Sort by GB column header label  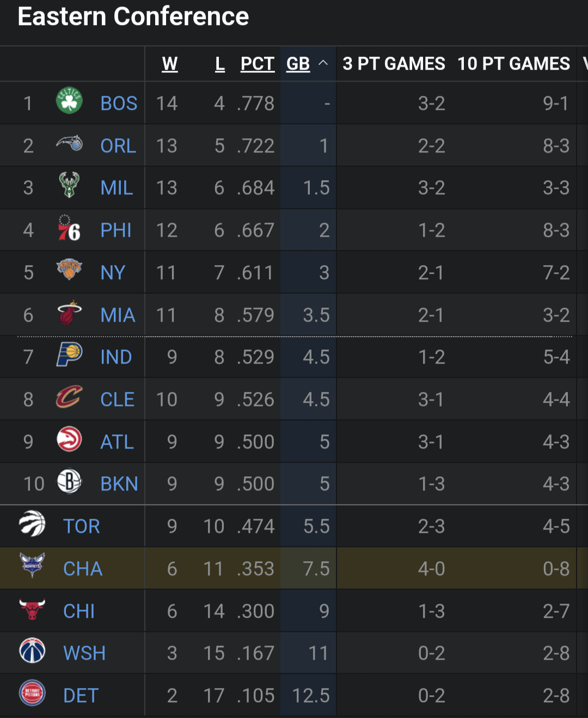click(298, 64)
